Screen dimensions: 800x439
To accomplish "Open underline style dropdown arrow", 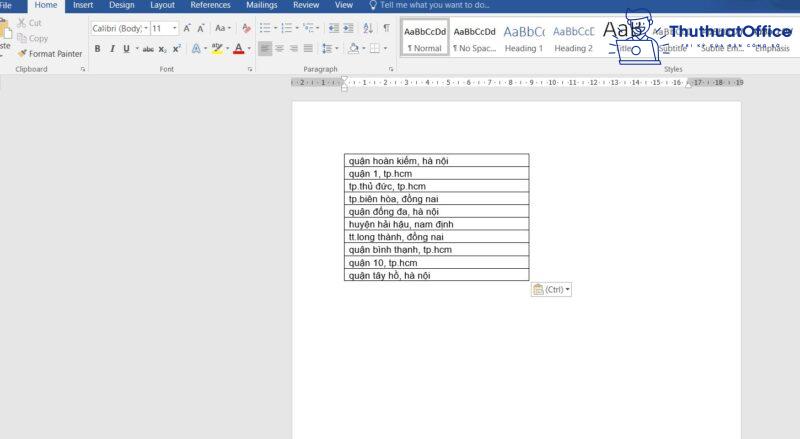I will [137, 49].
